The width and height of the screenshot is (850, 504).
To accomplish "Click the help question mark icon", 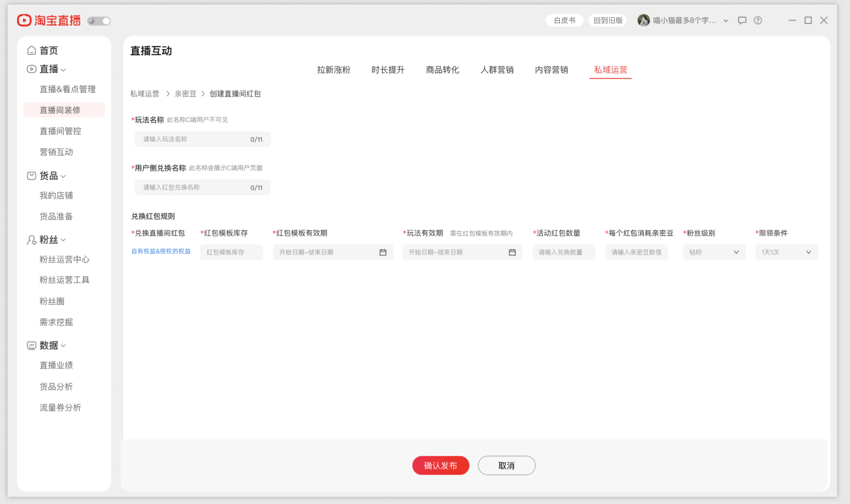I will [758, 20].
